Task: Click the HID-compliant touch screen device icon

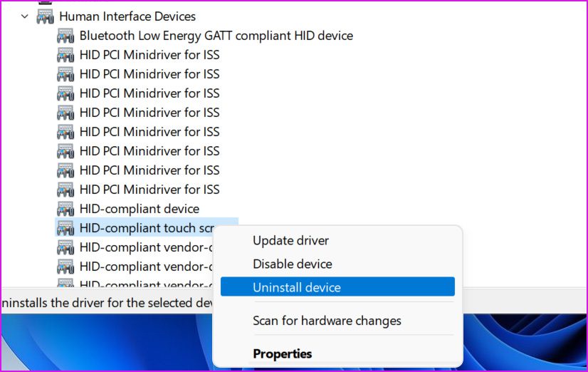Action: [65, 228]
